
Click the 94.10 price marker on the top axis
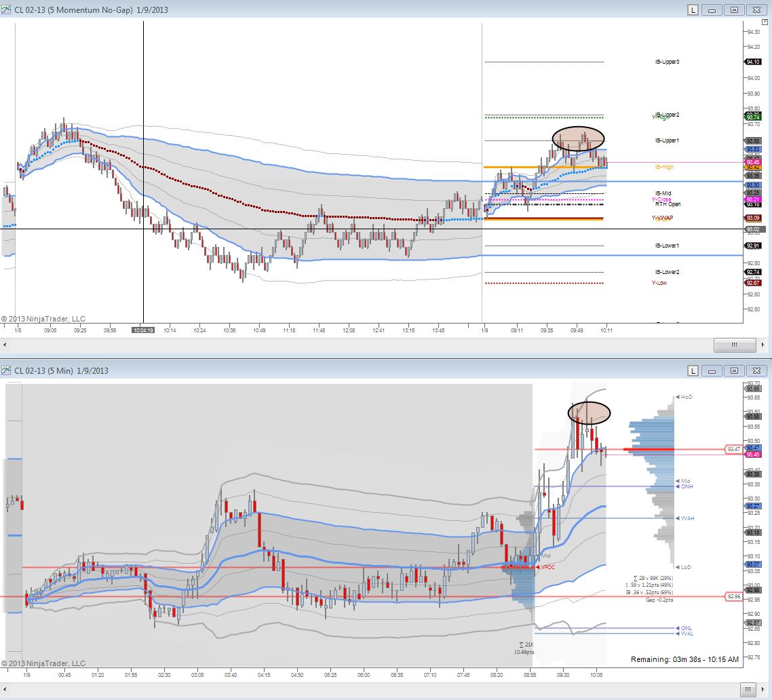(x=753, y=62)
